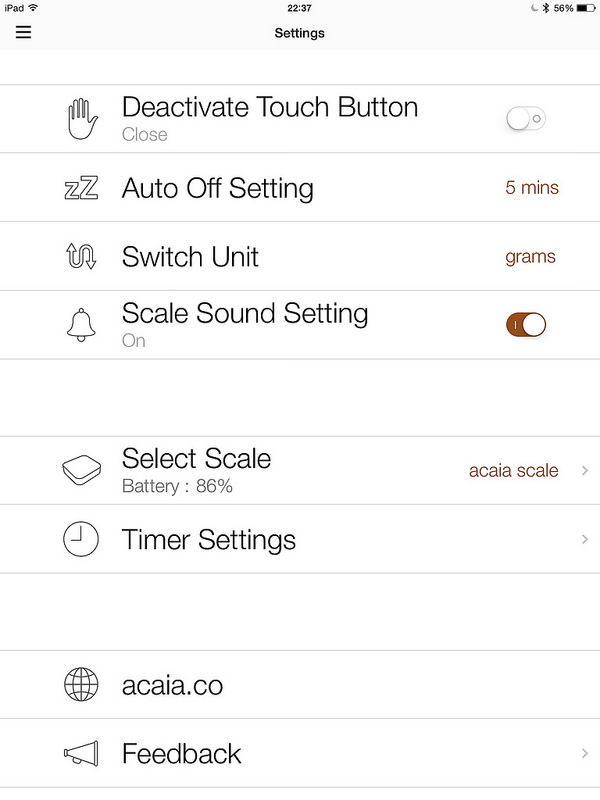
Task: Tap the zZ Auto Off icon
Action: (x=81, y=188)
